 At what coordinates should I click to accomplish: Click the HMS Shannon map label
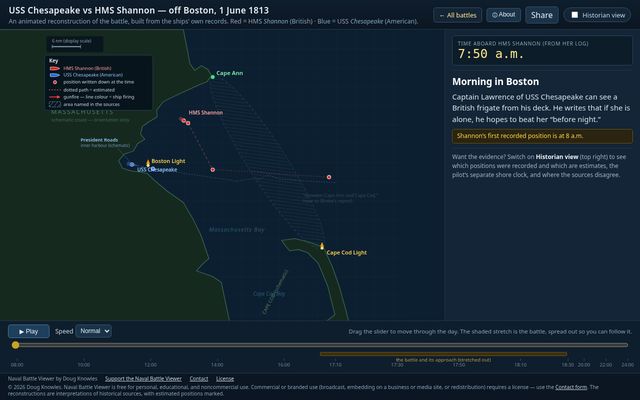(x=206, y=112)
